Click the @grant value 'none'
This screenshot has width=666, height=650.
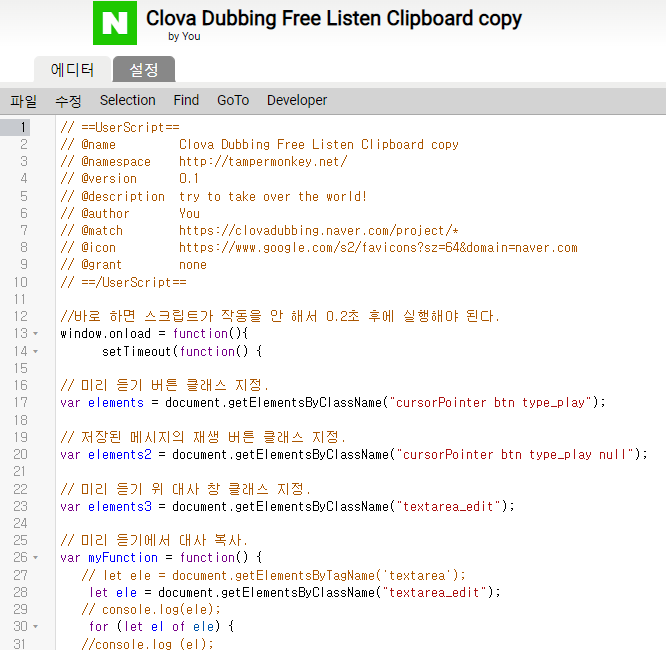[192, 265]
